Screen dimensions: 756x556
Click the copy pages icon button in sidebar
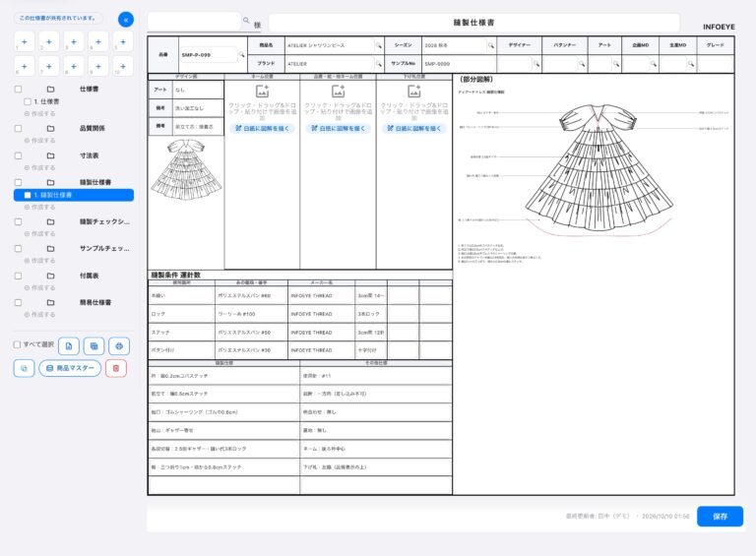pos(94,346)
